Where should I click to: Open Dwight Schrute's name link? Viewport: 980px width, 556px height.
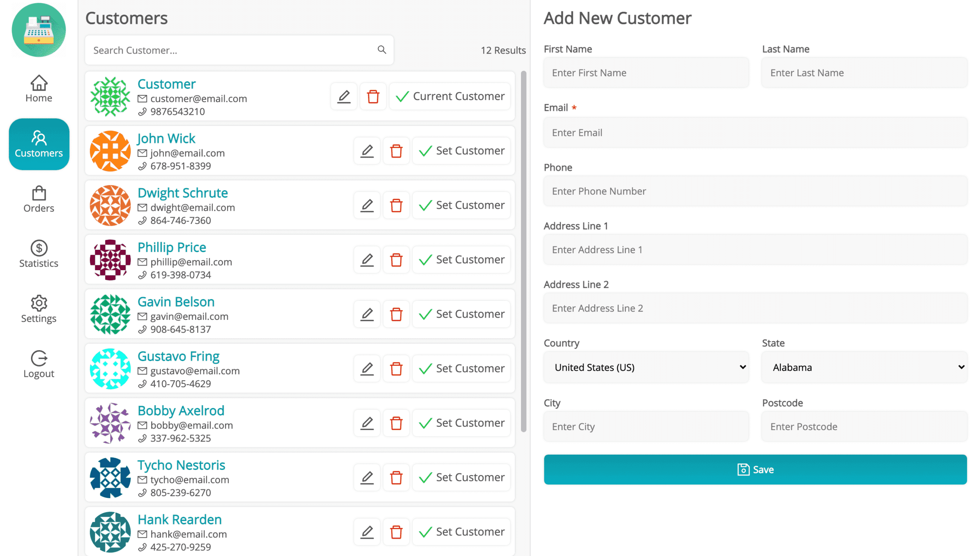[x=183, y=193]
